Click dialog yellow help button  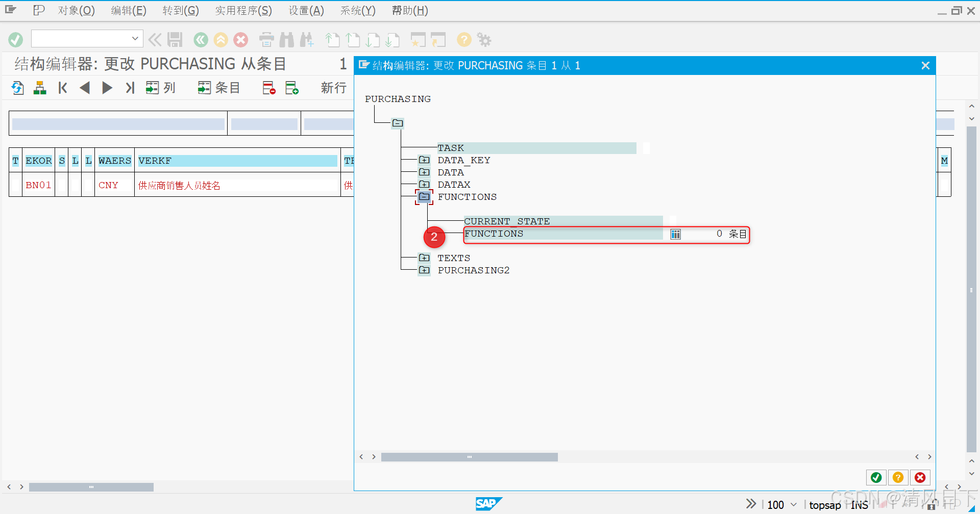[x=898, y=477]
